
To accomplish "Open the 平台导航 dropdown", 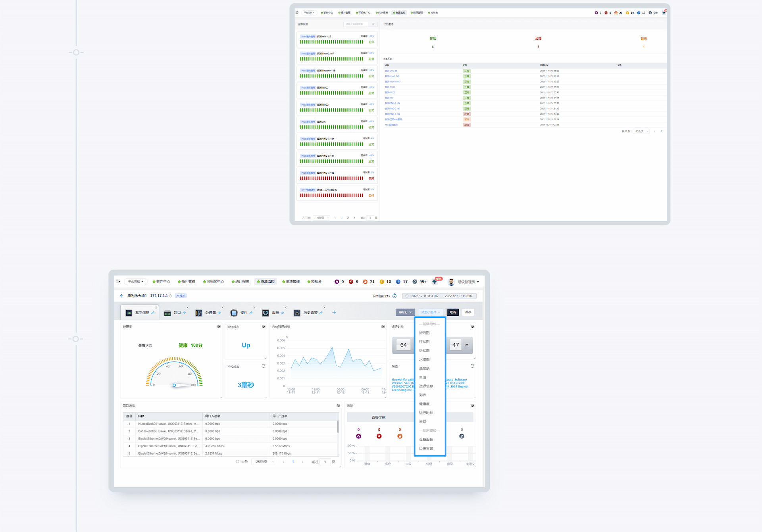I will tap(136, 282).
